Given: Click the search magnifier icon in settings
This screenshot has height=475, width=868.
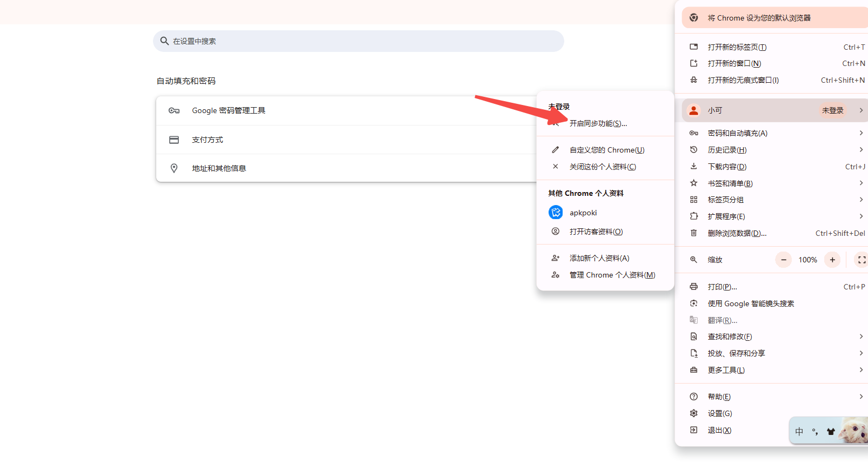Looking at the screenshot, I should (x=165, y=41).
